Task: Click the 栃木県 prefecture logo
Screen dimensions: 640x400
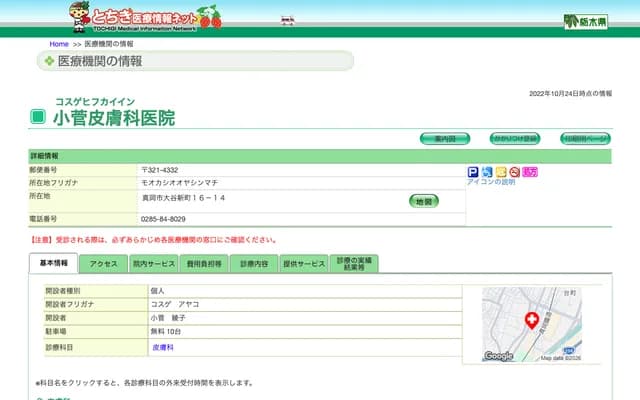Action: [x=586, y=22]
